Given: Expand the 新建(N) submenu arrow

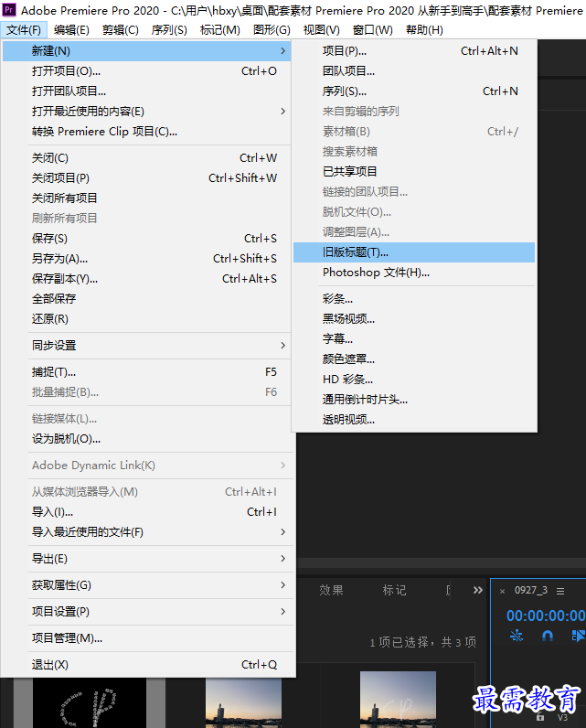Looking at the screenshot, I should pos(283,50).
